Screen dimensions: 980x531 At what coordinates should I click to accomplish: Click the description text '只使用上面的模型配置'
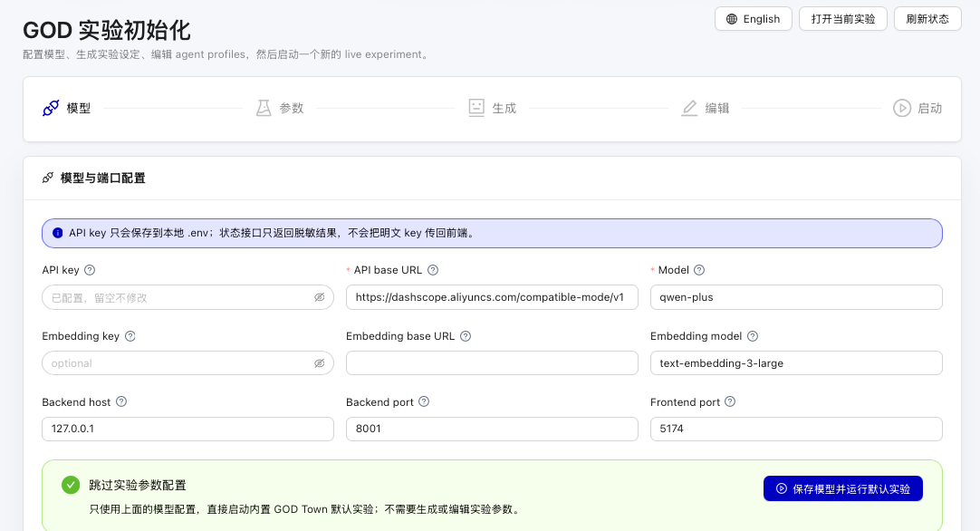point(142,509)
